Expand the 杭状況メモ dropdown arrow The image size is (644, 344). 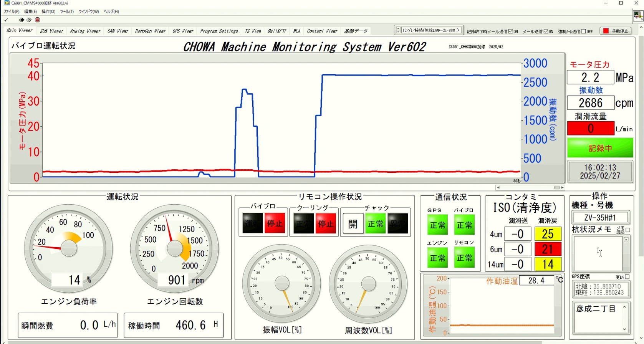point(626,240)
